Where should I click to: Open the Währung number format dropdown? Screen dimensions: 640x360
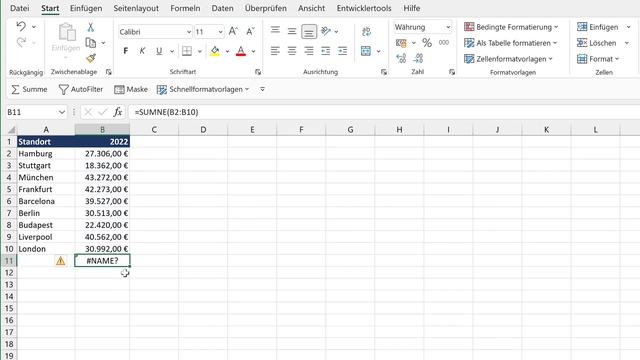coord(448,27)
